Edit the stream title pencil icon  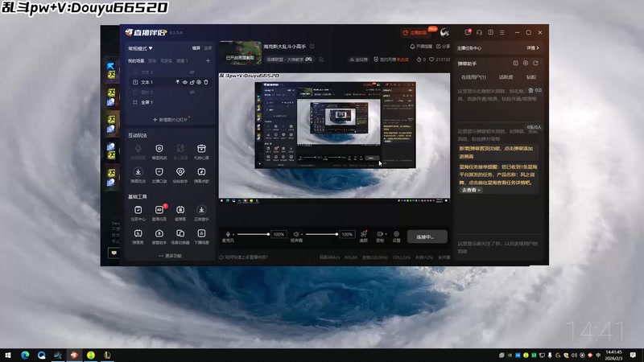pos(312,47)
